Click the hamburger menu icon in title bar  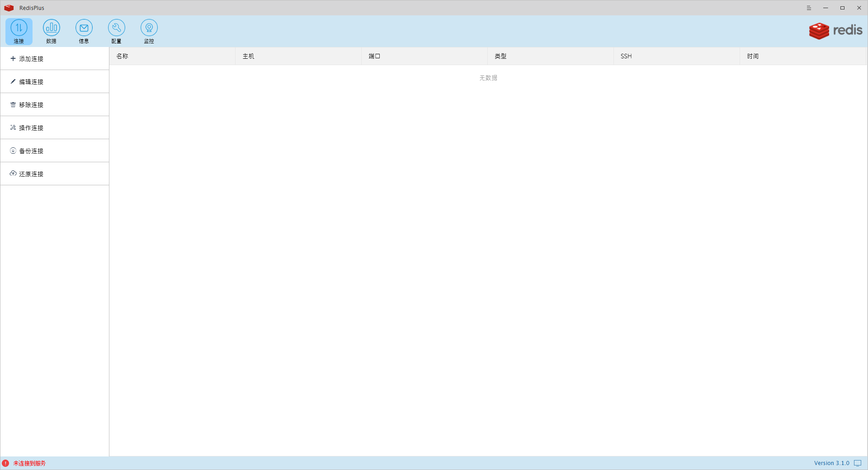click(x=809, y=8)
